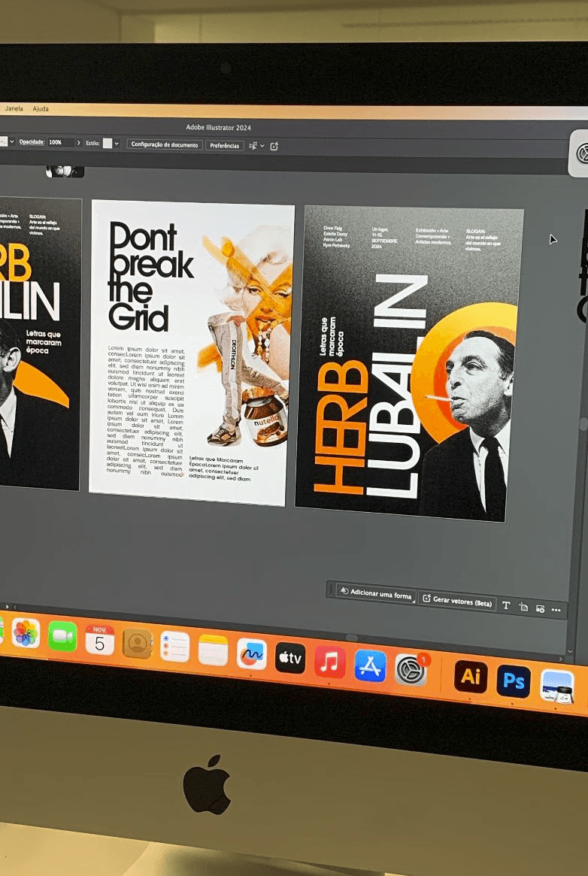Click the vertical LUBALIN white text
This screenshot has height=876, width=588.
pos(396,386)
